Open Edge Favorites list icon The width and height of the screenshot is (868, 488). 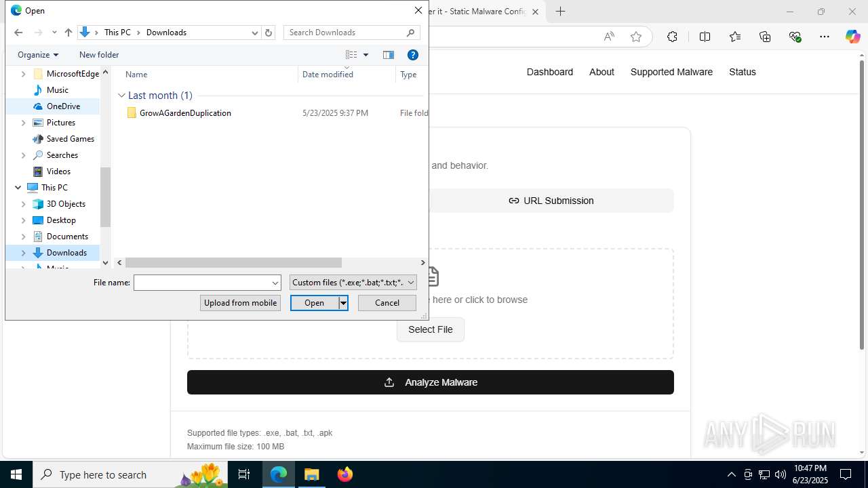tap(735, 37)
